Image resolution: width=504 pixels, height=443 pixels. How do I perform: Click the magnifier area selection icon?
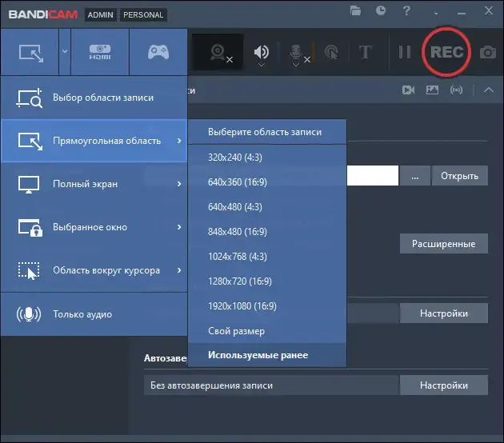(x=30, y=98)
